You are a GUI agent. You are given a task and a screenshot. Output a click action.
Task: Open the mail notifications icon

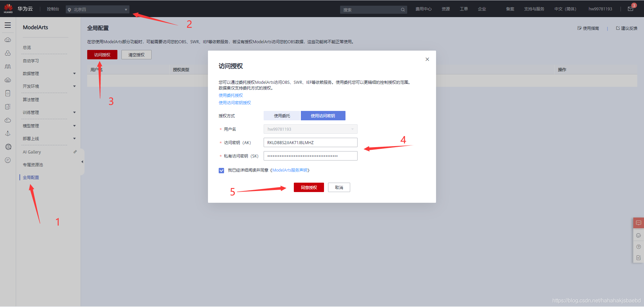coord(631,9)
